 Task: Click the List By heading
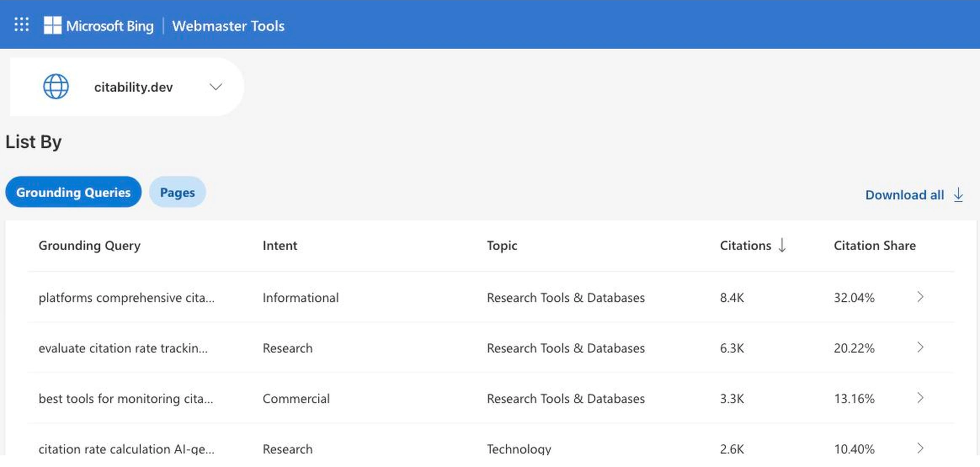34,142
